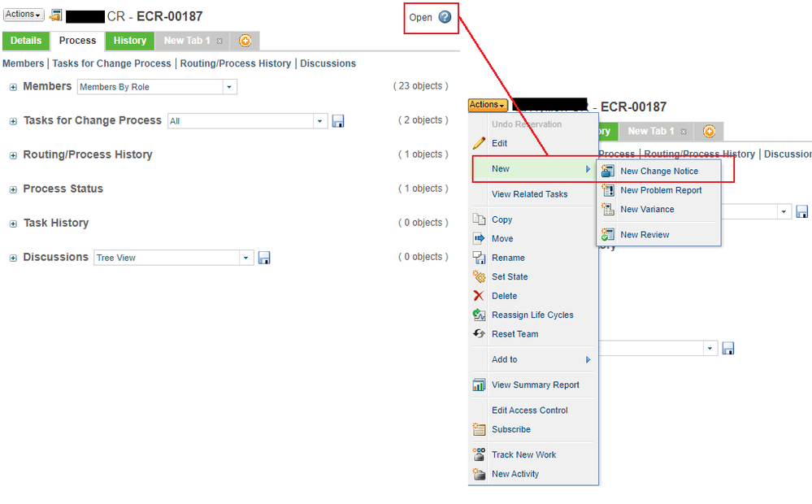This screenshot has height=504, width=812.
Task: Click the save icon beside Discussions Tree View
Action: point(264,258)
